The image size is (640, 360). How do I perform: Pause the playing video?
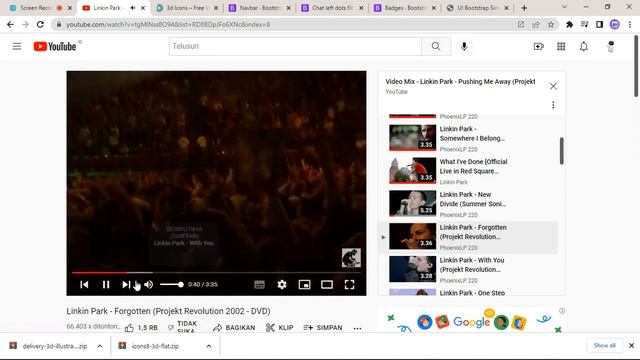tap(106, 284)
